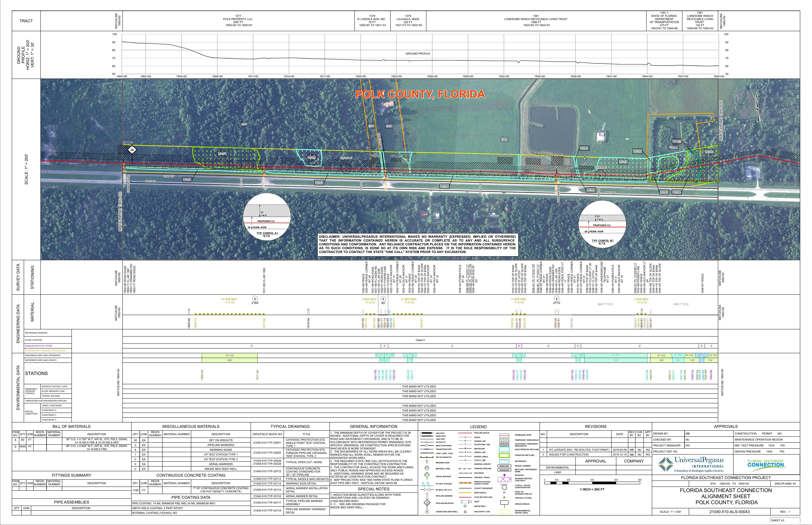
Task: Click the Environmental Survey Area yellow swatch
Action: tap(505, 512)
